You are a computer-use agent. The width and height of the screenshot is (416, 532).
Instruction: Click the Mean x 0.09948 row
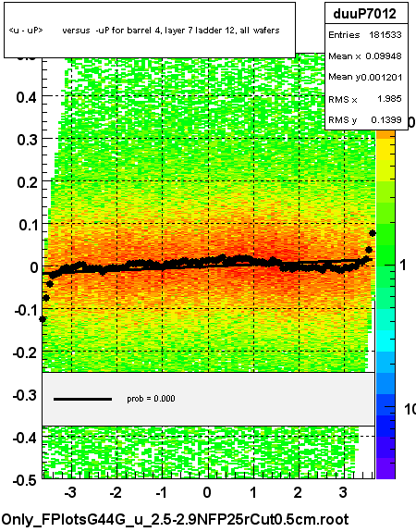(x=366, y=56)
